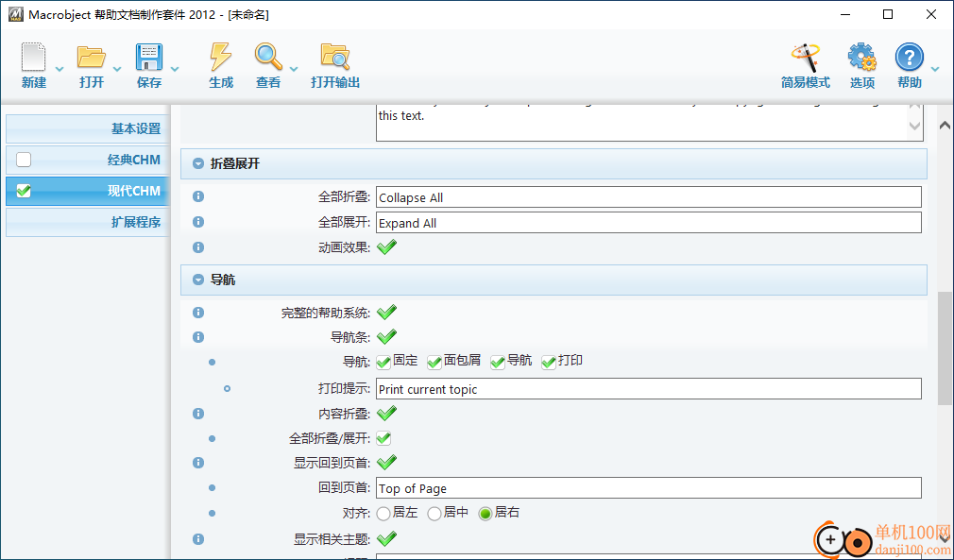Open 选项 via the gear icon

pyautogui.click(x=862, y=58)
